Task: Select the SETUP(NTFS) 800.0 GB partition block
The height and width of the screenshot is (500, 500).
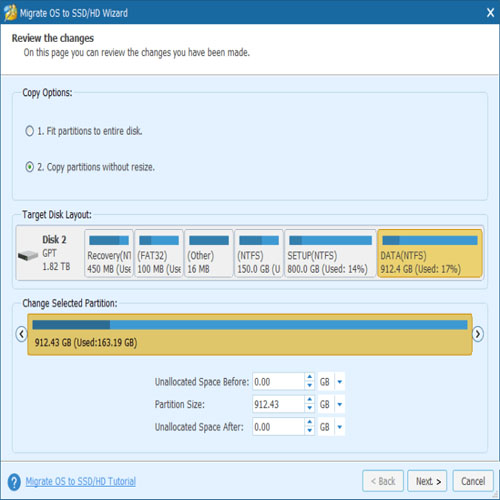Action: (x=330, y=253)
